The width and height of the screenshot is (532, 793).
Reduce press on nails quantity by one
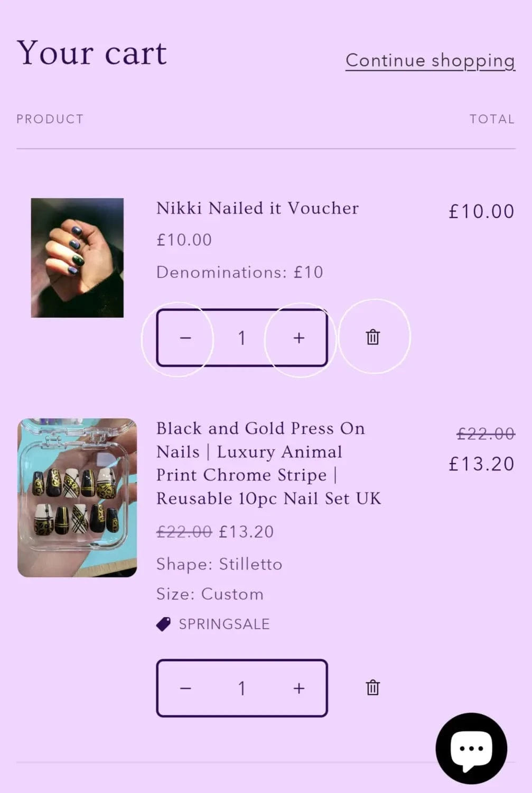(x=185, y=688)
